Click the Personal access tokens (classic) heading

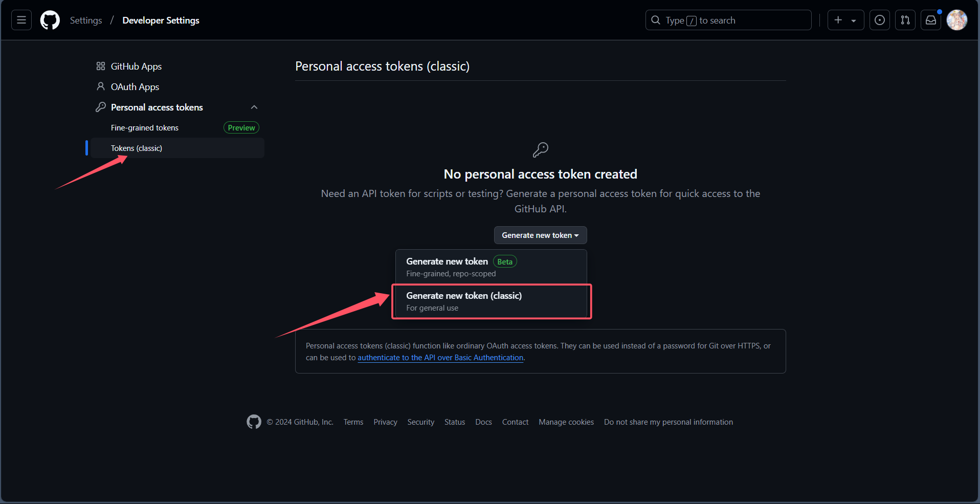(x=382, y=66)
